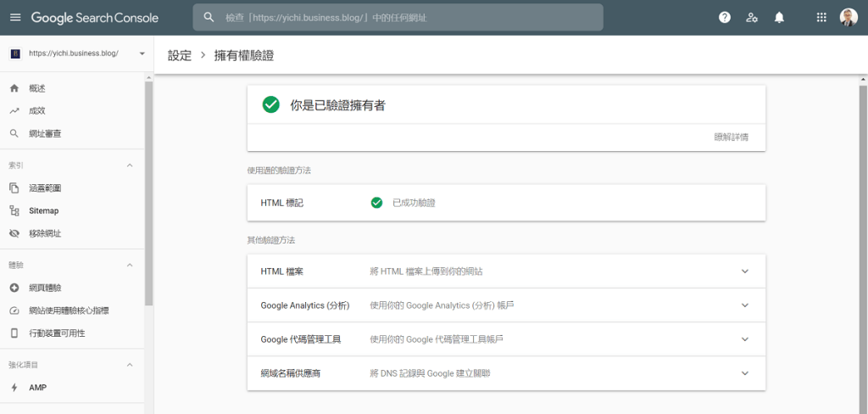Click the 擁有權驗證 breadcrumb title
Viewport: 868px width, 414px height.
[x=243, y=55]
